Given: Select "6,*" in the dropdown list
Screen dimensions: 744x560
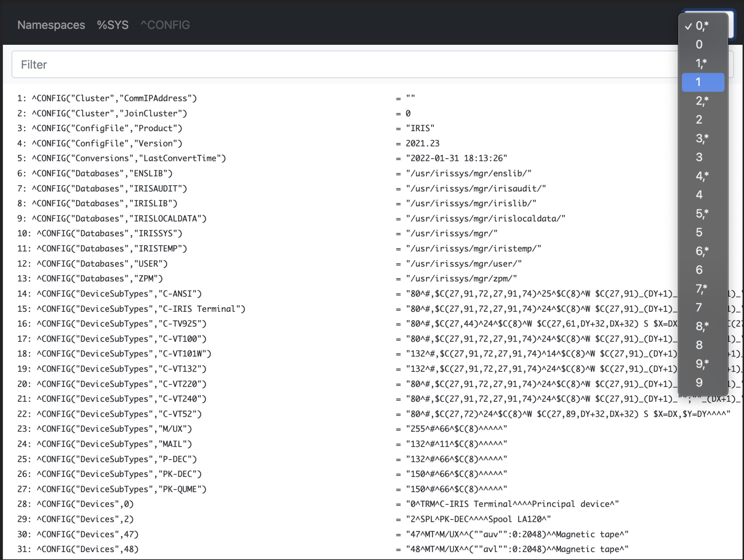Looking at the screenshot, I should [702, 251].
